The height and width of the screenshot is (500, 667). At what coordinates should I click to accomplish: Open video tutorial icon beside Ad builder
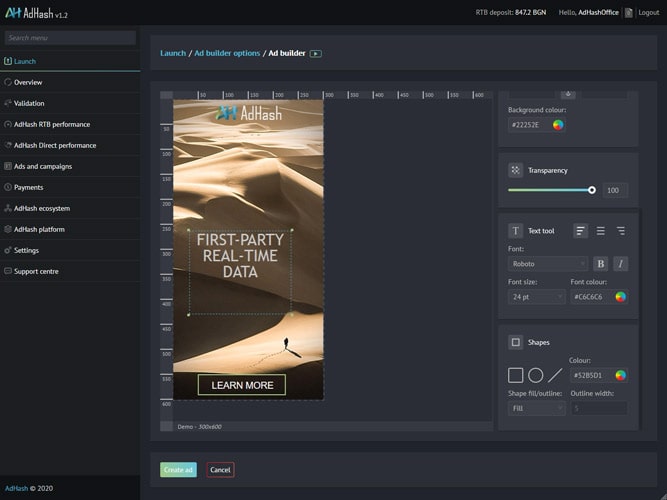(x=316, y=53)
